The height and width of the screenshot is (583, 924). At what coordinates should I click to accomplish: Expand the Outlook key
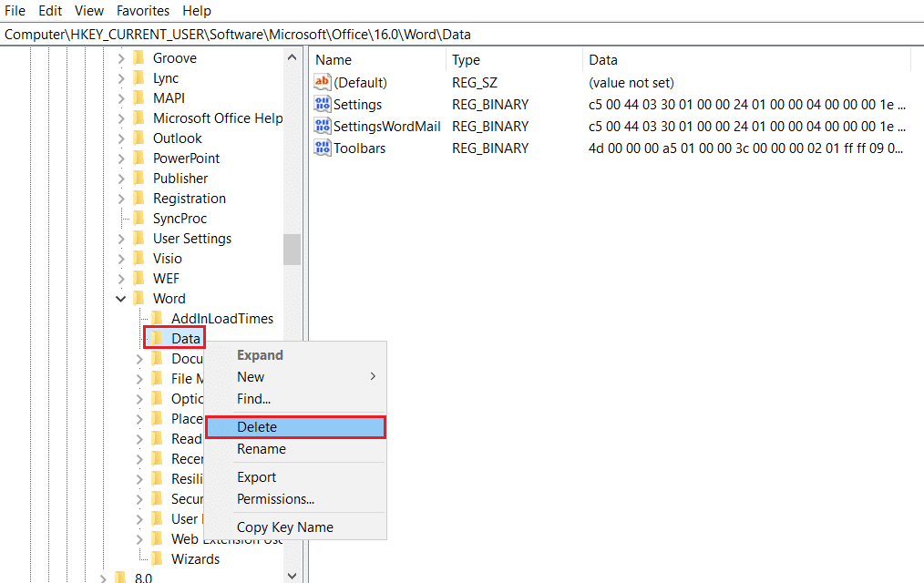(x=121, y=138)
